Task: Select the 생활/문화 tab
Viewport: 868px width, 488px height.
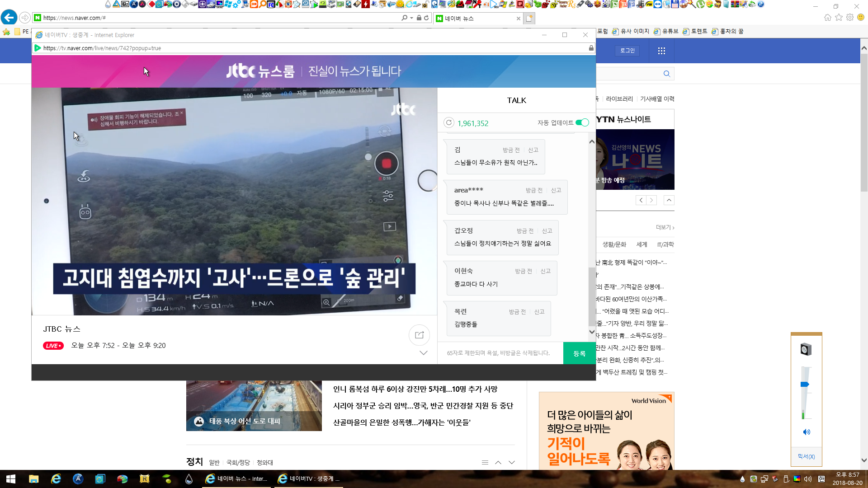Action: [x=614, y=244]
